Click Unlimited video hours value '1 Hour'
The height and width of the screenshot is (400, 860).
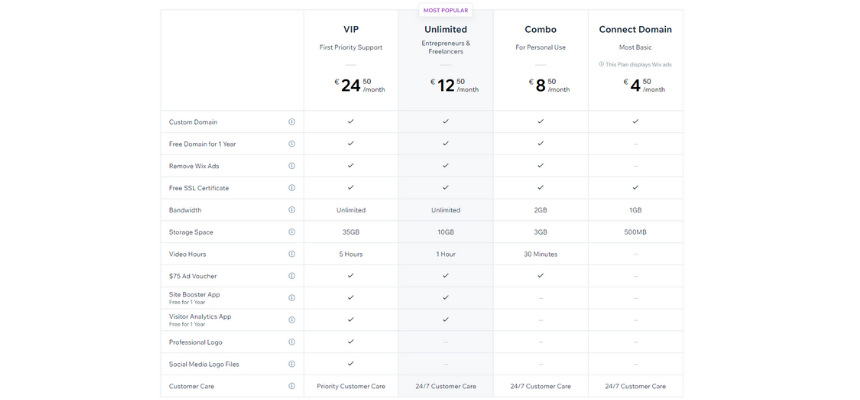pos(446,254)
